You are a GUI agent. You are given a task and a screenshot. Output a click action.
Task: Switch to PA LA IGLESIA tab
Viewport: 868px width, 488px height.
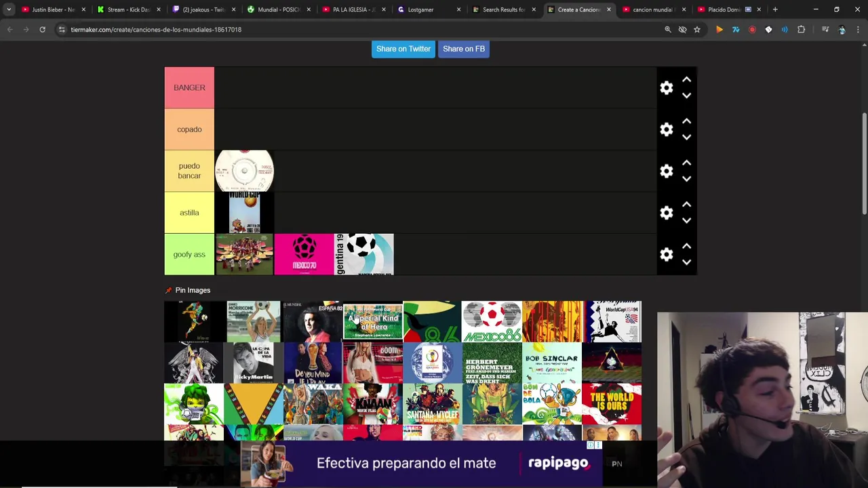[352, 9]
